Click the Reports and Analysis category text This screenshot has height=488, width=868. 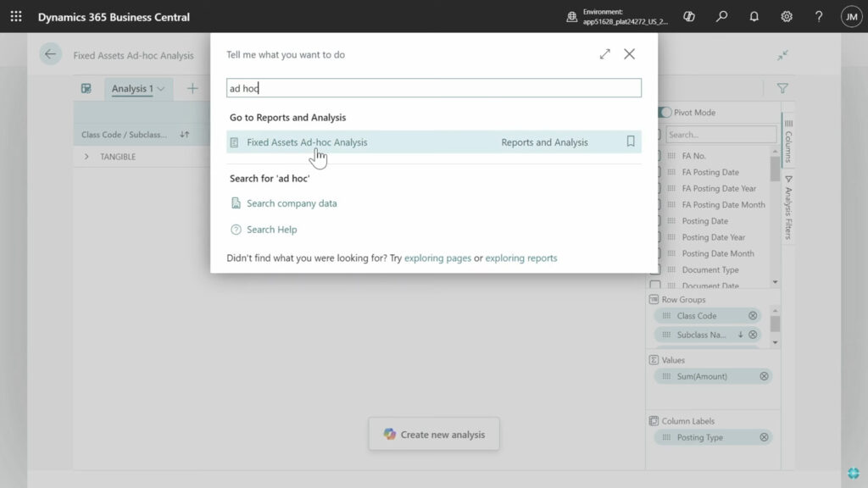(544, 142)
